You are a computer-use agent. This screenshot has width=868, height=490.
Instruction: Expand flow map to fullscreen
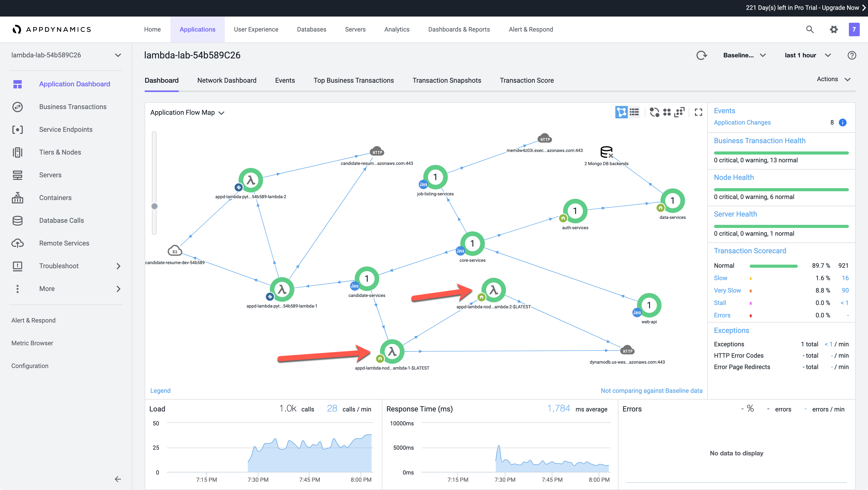pyautogui.click(x=699, y=112)
